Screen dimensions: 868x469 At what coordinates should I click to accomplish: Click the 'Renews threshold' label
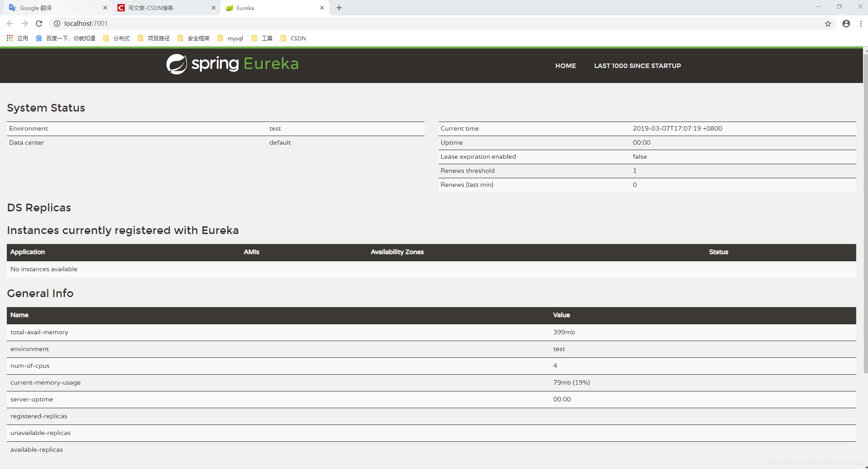[468, 171]
